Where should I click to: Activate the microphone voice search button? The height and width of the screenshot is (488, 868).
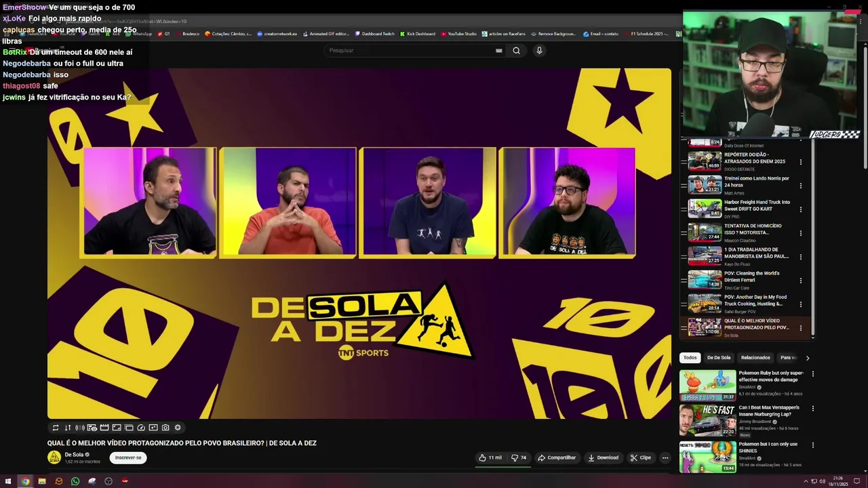click(x=539, y=50)
